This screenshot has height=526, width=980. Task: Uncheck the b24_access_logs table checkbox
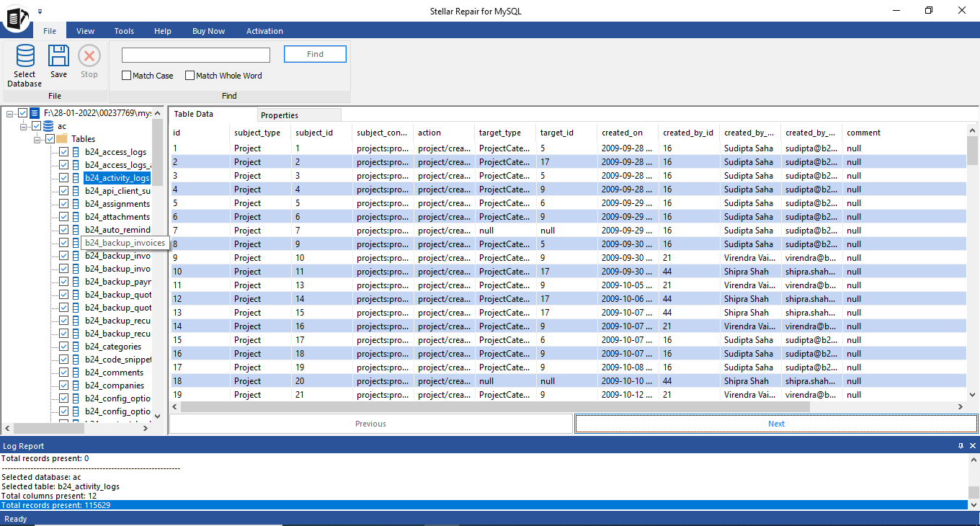click(x=63, y=152)
